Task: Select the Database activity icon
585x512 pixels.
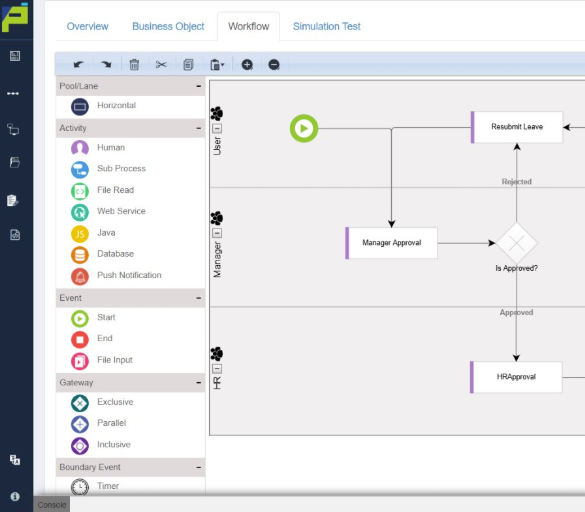Action: pyautogui.click(x=80, y=256)
